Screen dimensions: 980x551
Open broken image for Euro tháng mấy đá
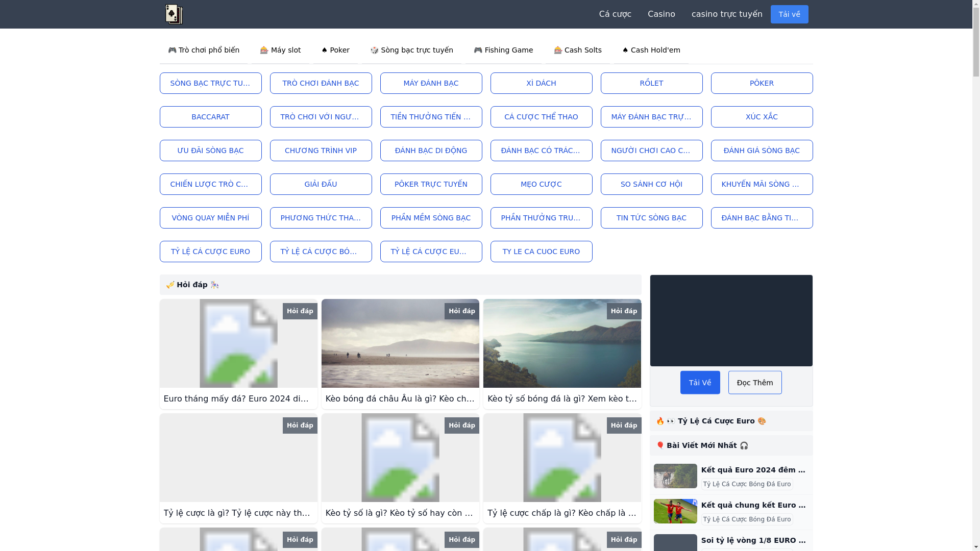tap(238, 343)
